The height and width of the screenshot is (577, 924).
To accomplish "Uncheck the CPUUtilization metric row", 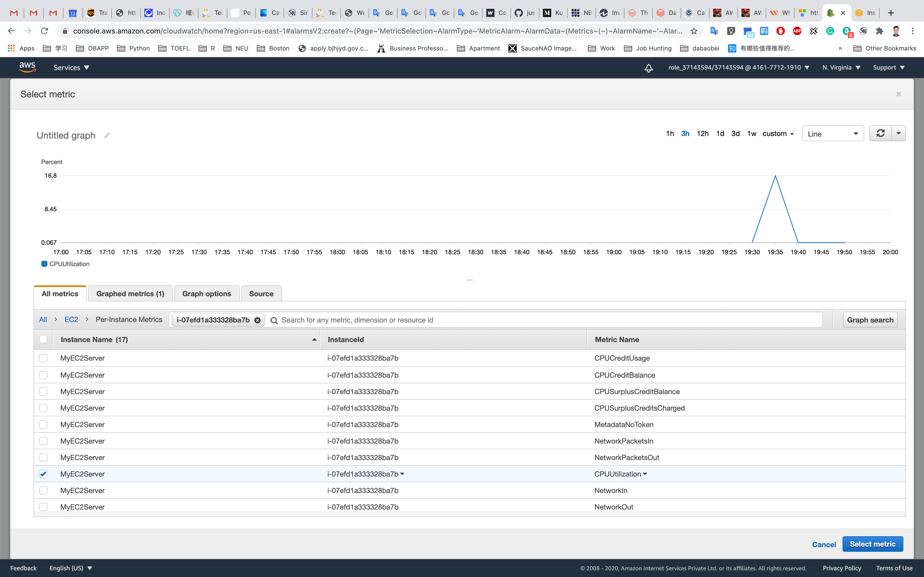I will click(x=43, y=474).
